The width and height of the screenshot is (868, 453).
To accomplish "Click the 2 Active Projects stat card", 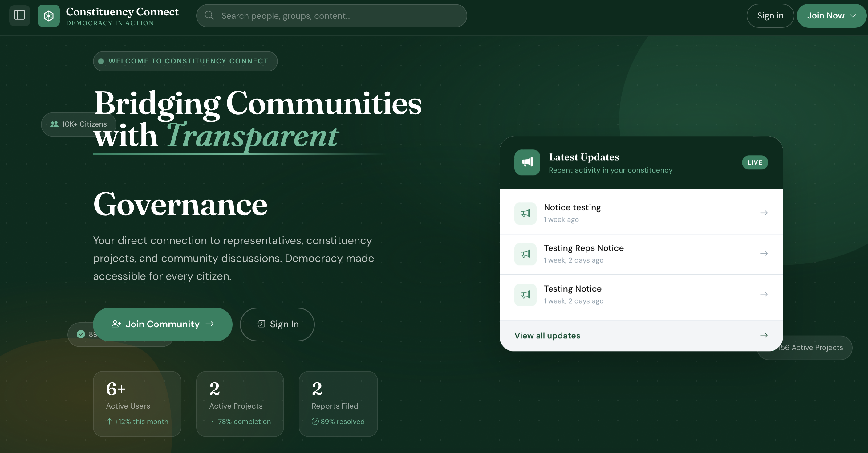I will pyautogui.click(x=240, y=404).
